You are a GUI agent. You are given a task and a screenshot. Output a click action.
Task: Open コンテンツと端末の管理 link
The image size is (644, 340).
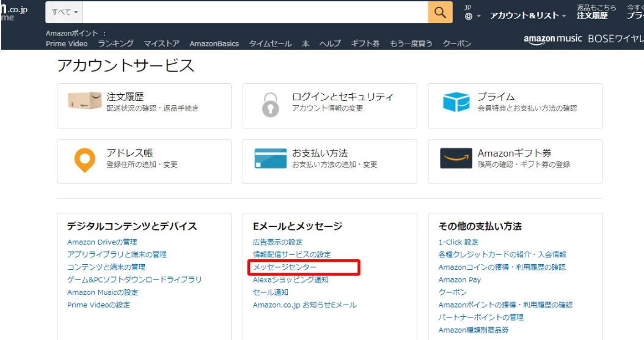[x=106, y=267]
